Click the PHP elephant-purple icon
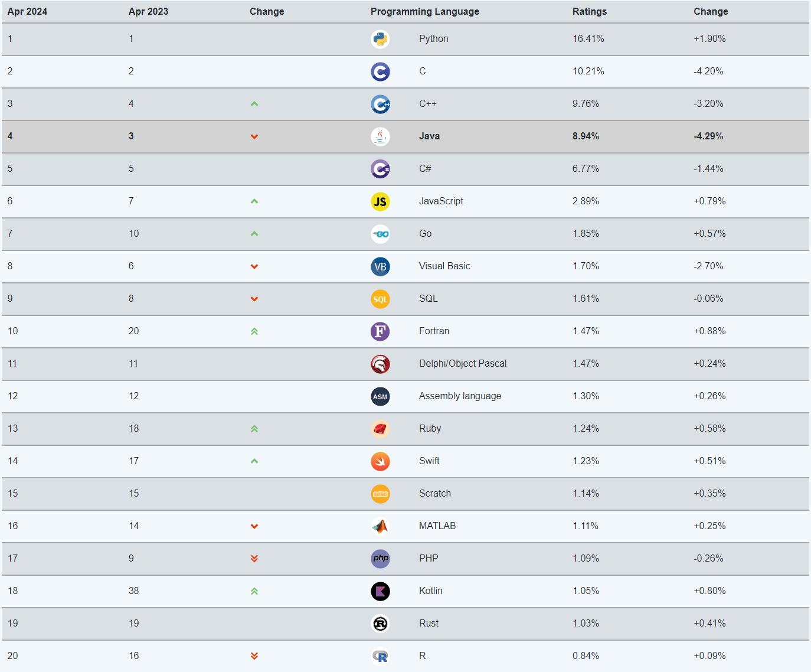Viewport: 811px width, 672px height. point(380,559)
